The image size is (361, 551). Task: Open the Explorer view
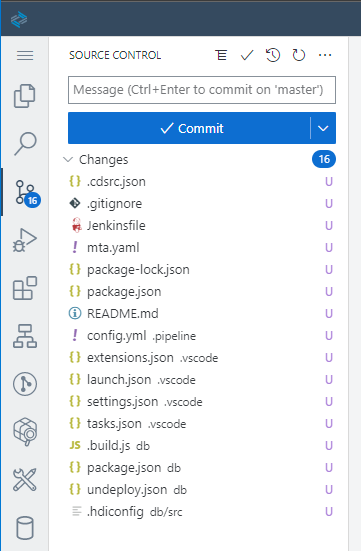point(25,96)
